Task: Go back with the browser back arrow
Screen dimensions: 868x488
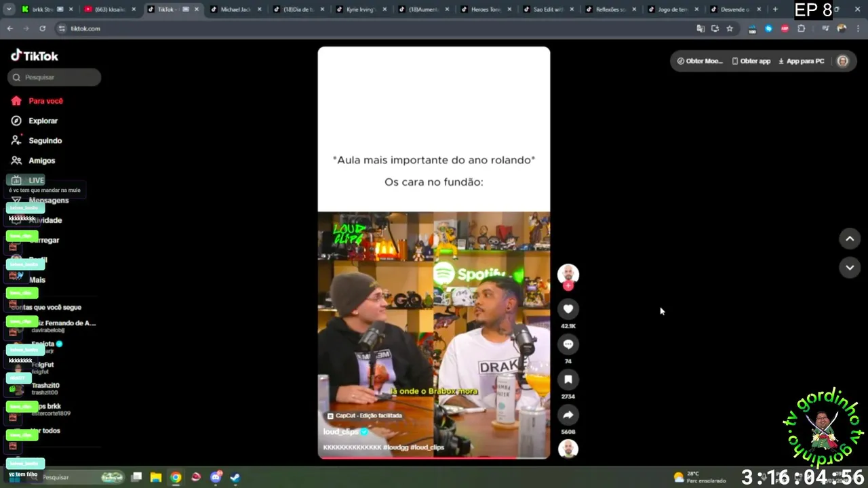Action: click(9, 28)
